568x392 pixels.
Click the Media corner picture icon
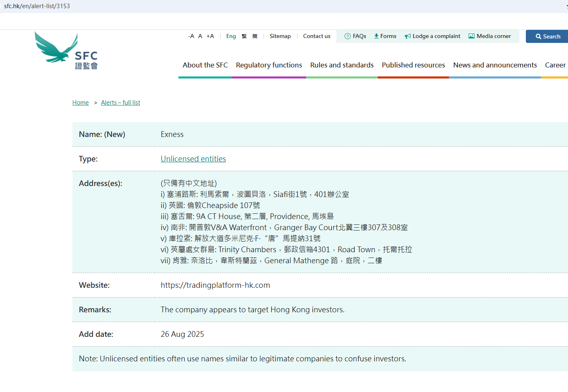471,36
